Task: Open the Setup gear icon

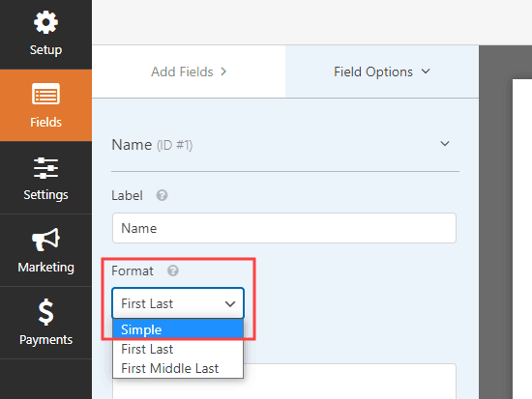Action: 45,22
